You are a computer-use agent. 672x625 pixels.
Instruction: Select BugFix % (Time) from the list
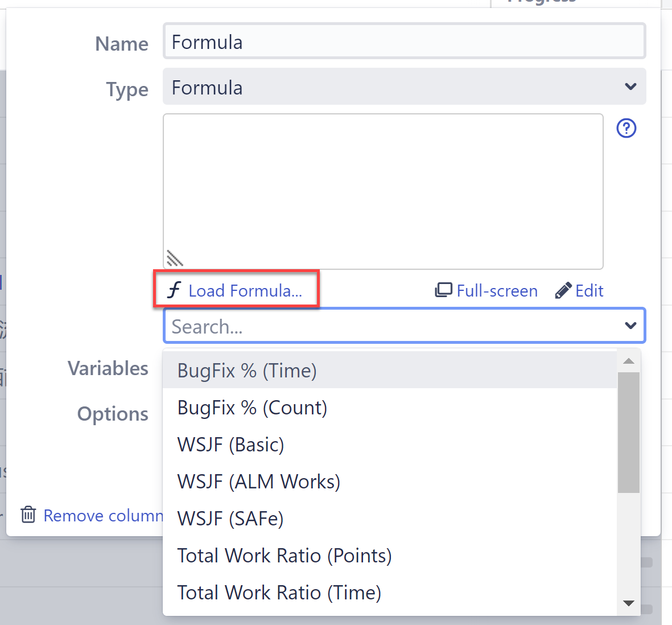pos(247,370)
